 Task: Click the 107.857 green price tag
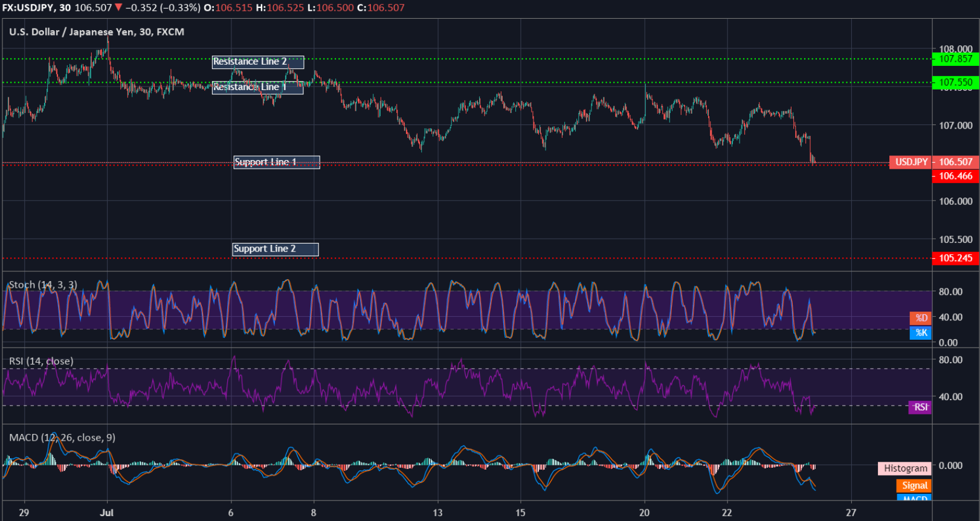(x=955, y=59)
